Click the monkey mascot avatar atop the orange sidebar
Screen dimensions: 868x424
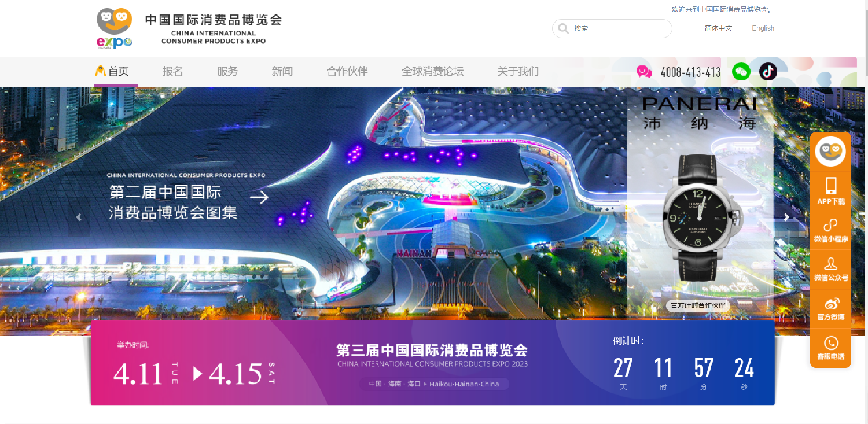tap(830, 152)
